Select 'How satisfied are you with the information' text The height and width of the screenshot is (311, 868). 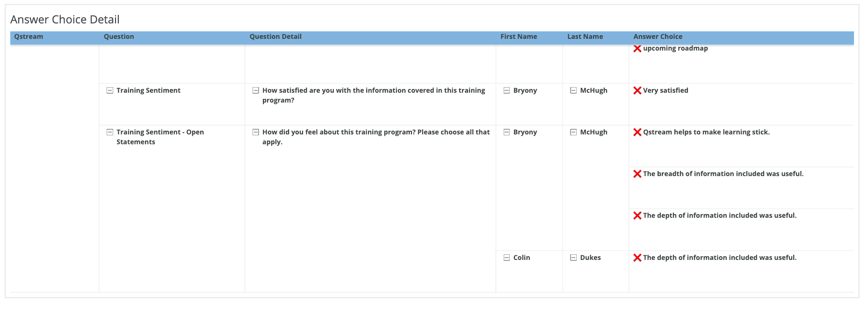(x=374, y=95)
